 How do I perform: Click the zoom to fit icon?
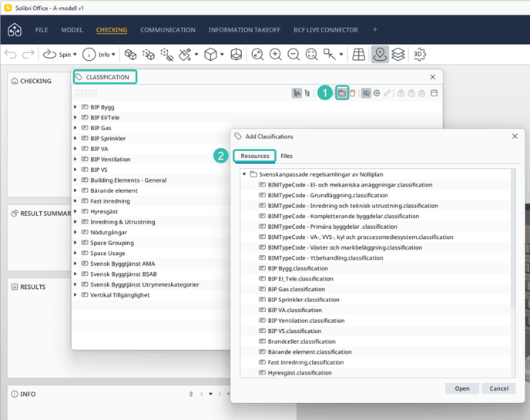[257, 54]
